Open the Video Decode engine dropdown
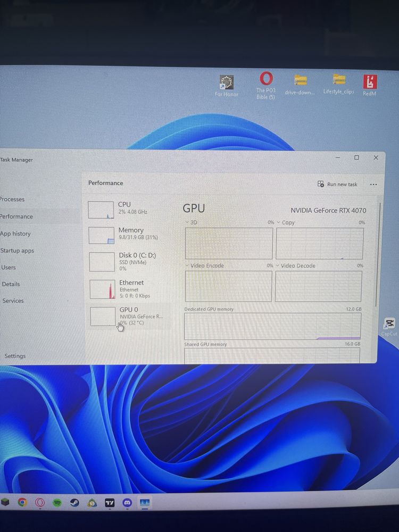The width and height of the screenshot is (399, 532). [296, 265]
